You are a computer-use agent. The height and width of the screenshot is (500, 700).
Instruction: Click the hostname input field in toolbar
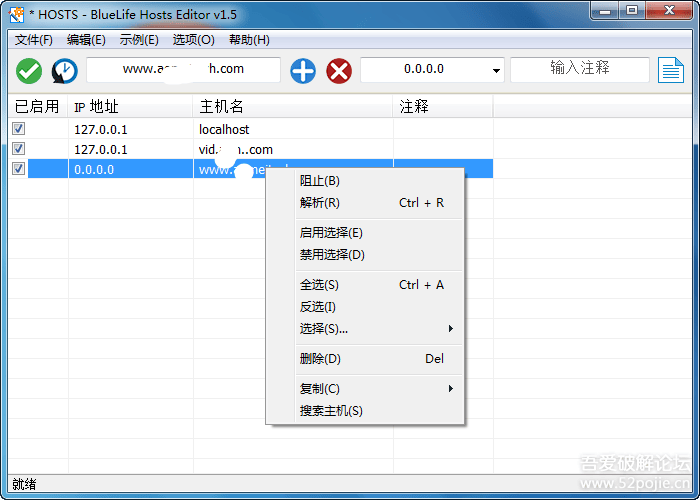coord(183,69)
